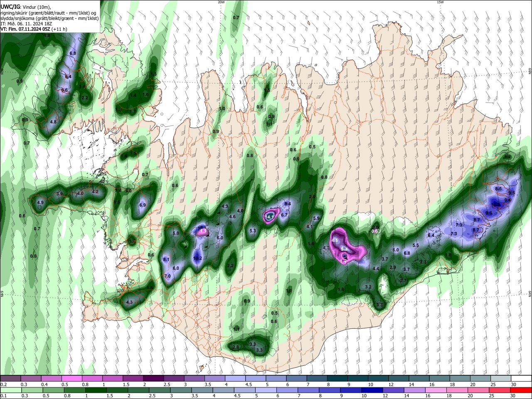Click the 5.5 precipitation value
The width and height of the screenshot is (532, 399).
click(415, 245)
